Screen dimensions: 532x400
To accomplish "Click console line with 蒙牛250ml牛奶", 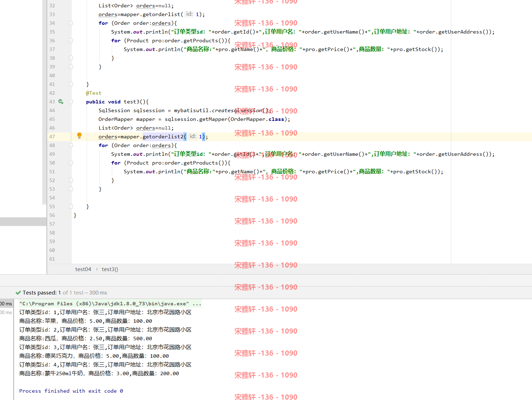I will coord(99,373).
